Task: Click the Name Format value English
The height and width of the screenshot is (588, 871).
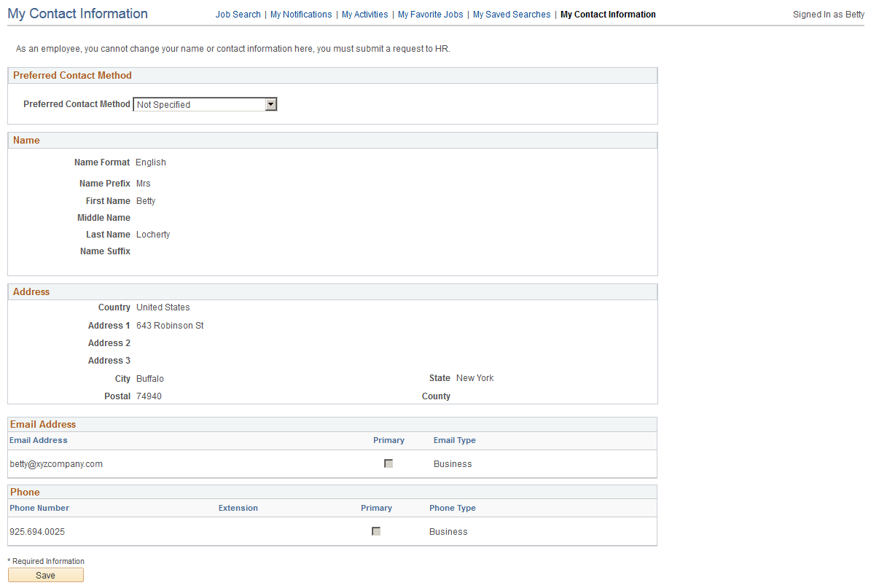Action: [x=151, y=162]
